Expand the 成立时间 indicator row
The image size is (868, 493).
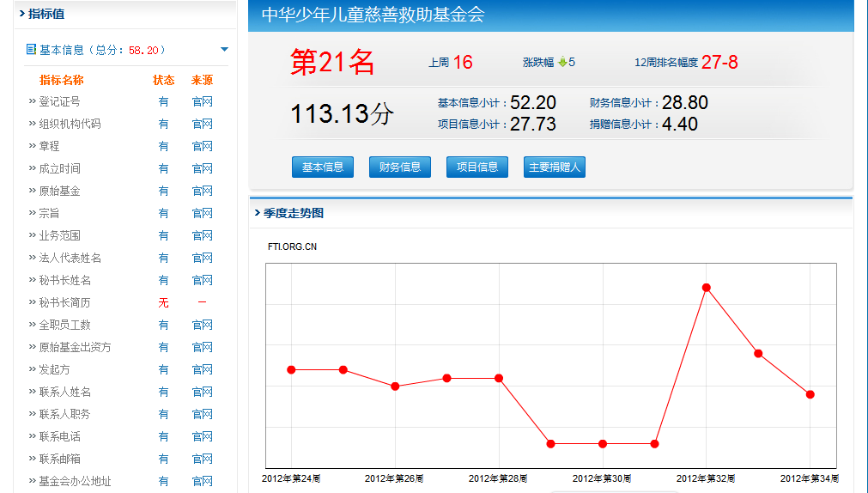coord(54,168)
